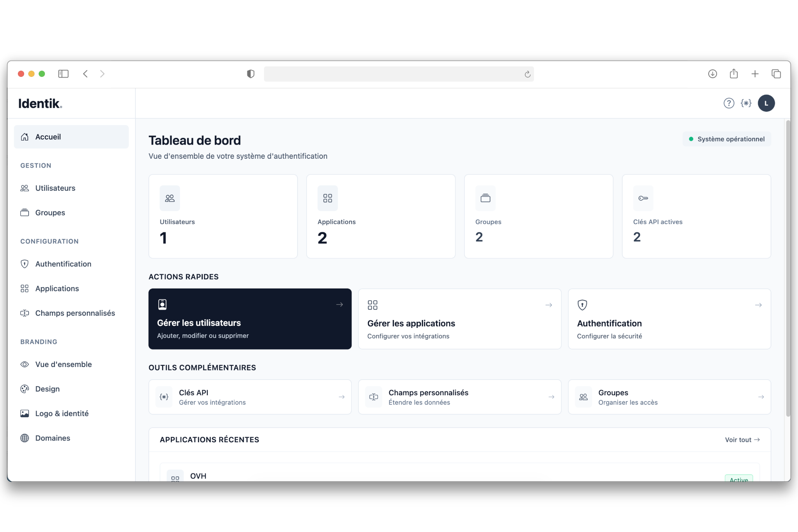Navigate to Domaines in the sidebar
This screenshot has height=532, width=798.
(x=53, y=438)
